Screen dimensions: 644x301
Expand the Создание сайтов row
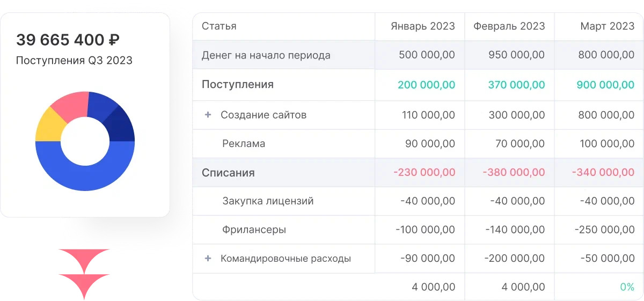click(208, 115)
